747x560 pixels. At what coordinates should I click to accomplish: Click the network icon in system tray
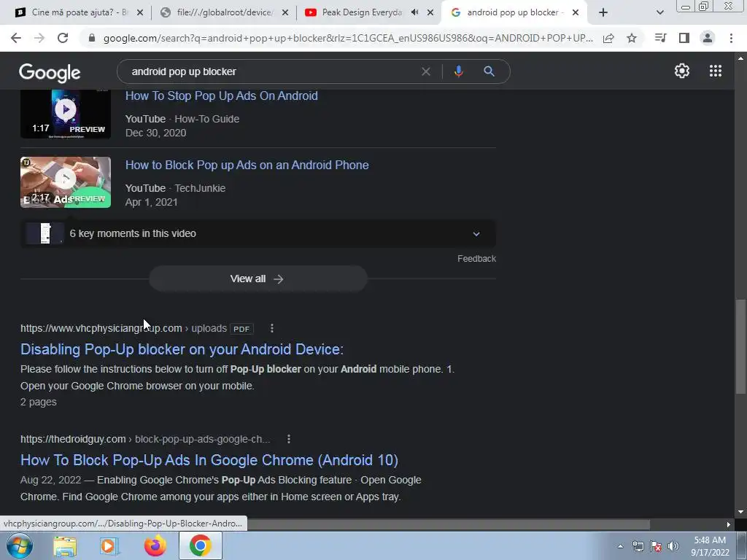tap(638, 546)
